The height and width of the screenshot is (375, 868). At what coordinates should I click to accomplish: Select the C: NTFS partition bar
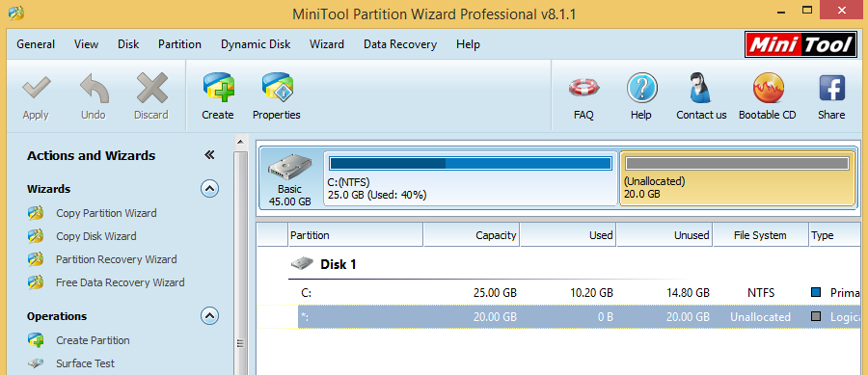471,178
